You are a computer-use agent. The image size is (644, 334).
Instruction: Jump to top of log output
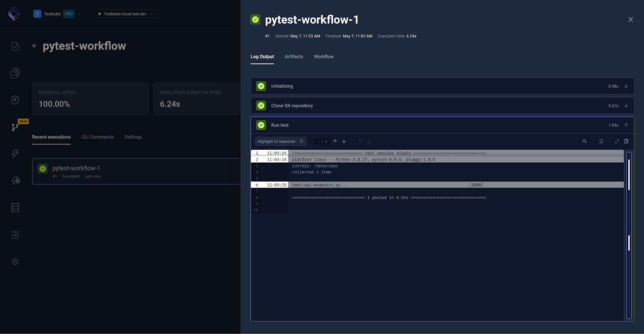[x=360, y=141]
